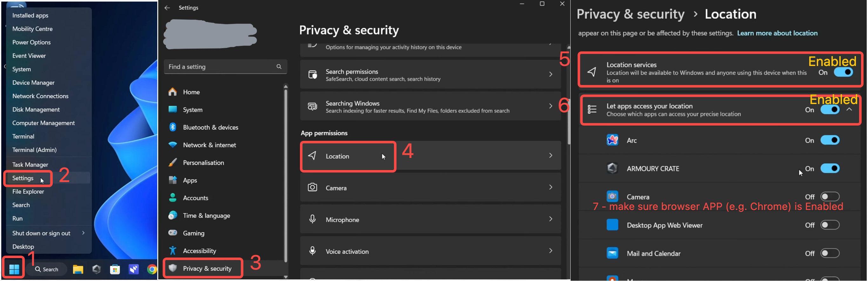Open Microsoft Store taskbar icon

click(x=115, y=269)
